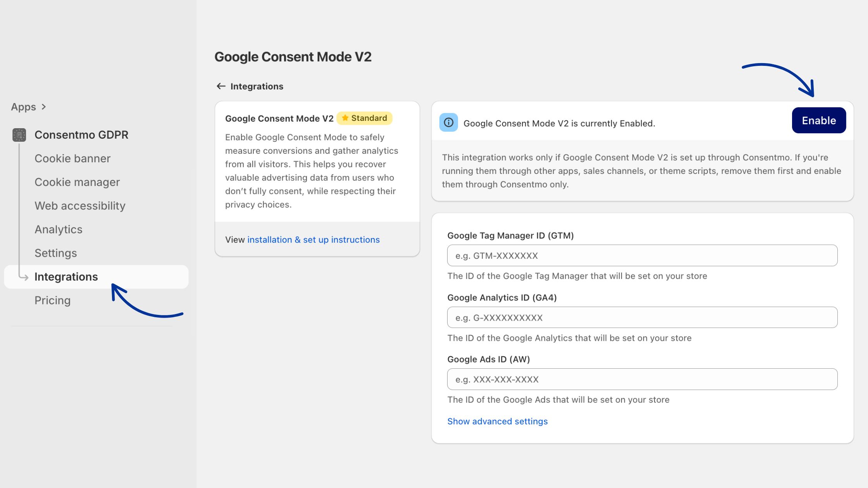Viewport: 868px width, 488px height.
Task: Click the Google Analytics ID input
Action: coord(642,318)
